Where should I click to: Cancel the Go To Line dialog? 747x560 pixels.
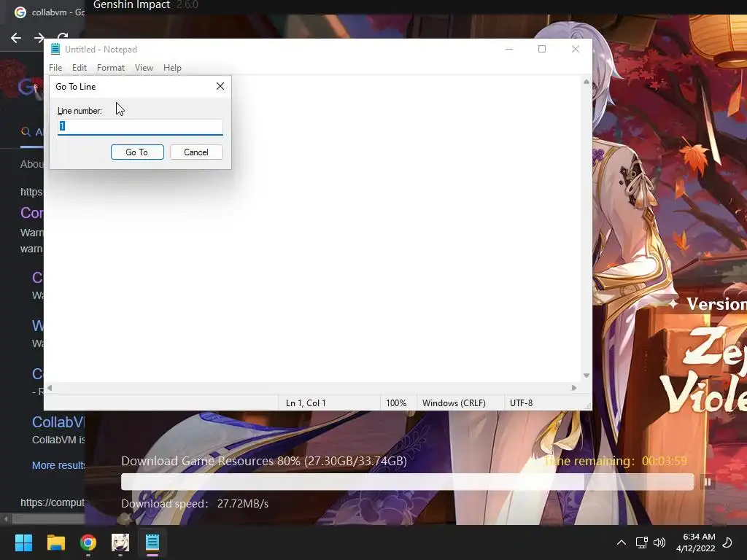tap(196, 152)
